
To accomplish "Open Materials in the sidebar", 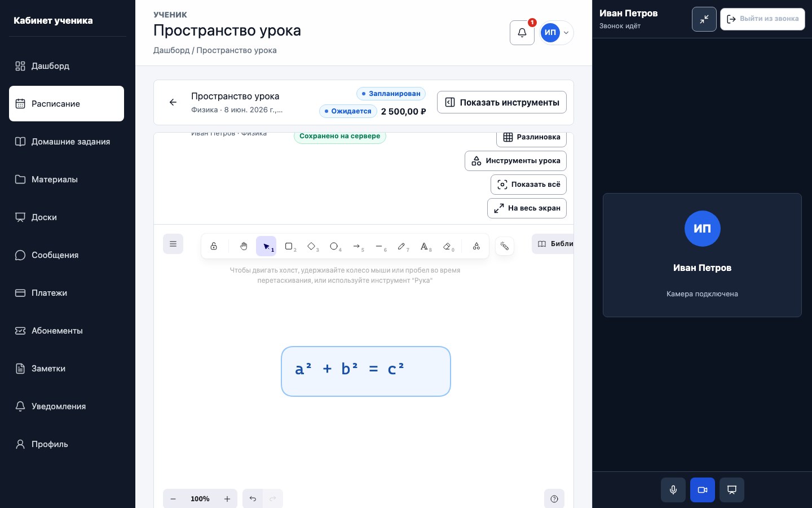I will click(x=67, y=179).
